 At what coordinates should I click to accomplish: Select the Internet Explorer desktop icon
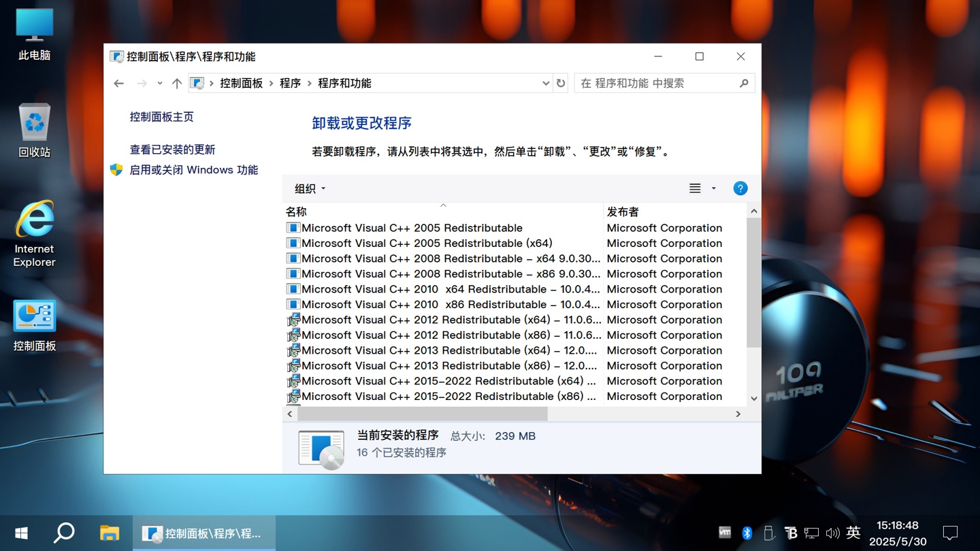[x=34, y=234]
